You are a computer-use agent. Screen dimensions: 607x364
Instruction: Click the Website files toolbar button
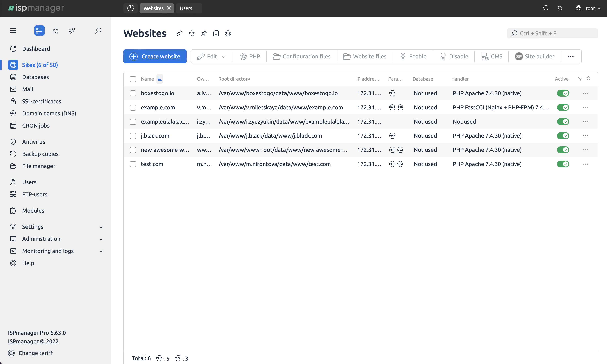[x=365, y=56]
